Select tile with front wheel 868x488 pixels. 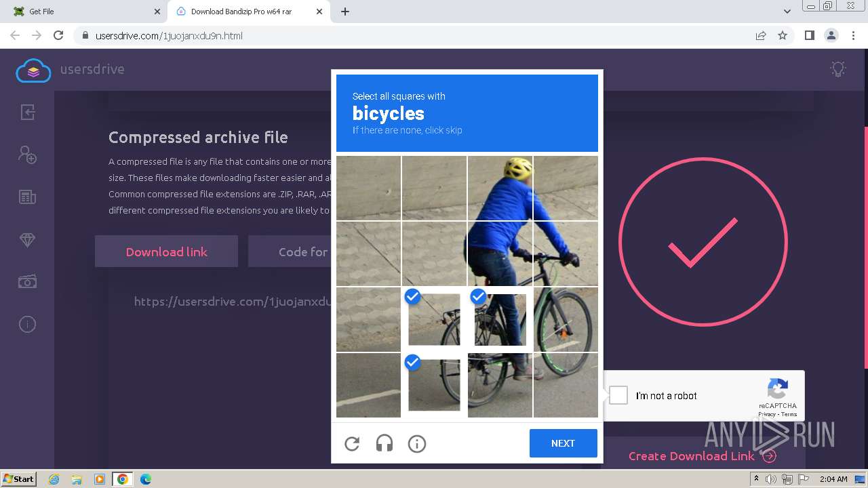click(x=566, y=319)
